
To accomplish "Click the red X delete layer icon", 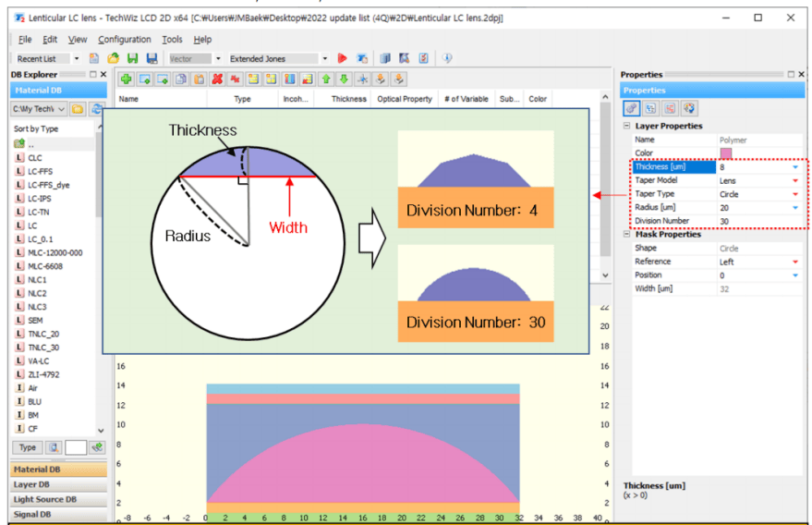I will [217, 79].
